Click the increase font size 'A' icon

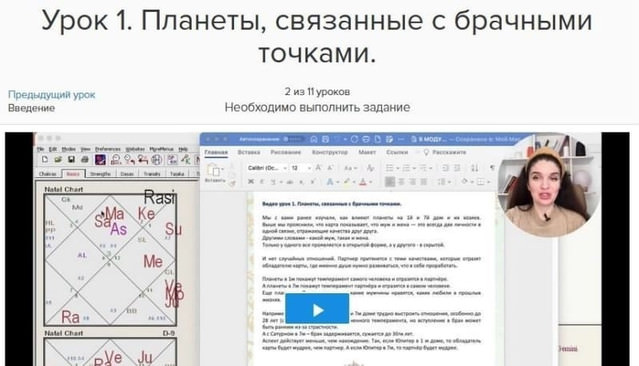tap(319, 168)
